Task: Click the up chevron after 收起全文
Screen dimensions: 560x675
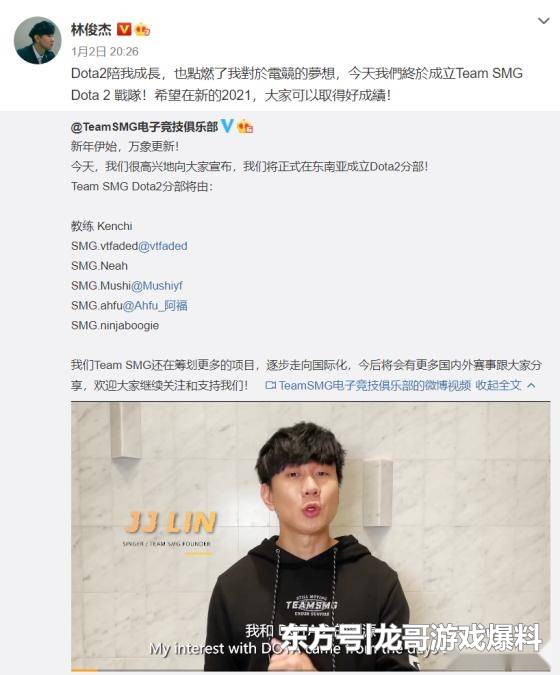Action: pyautogui.click(x=531, y=385)
